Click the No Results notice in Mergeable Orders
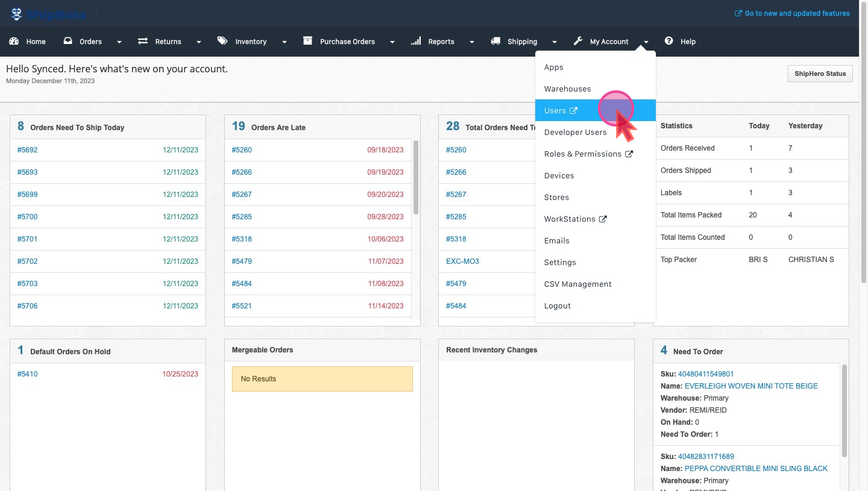The image size is (868, 491). pyautogui.click(x=322, y=379)
